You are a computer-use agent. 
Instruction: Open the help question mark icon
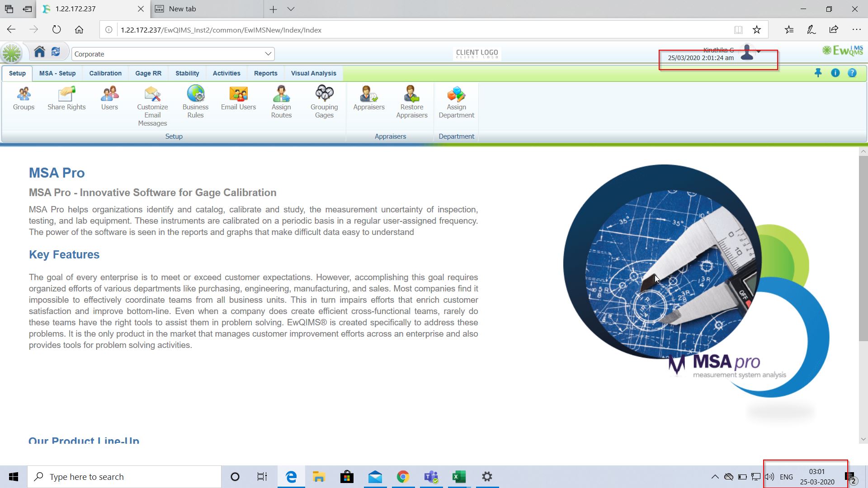[x=852, y=73]
